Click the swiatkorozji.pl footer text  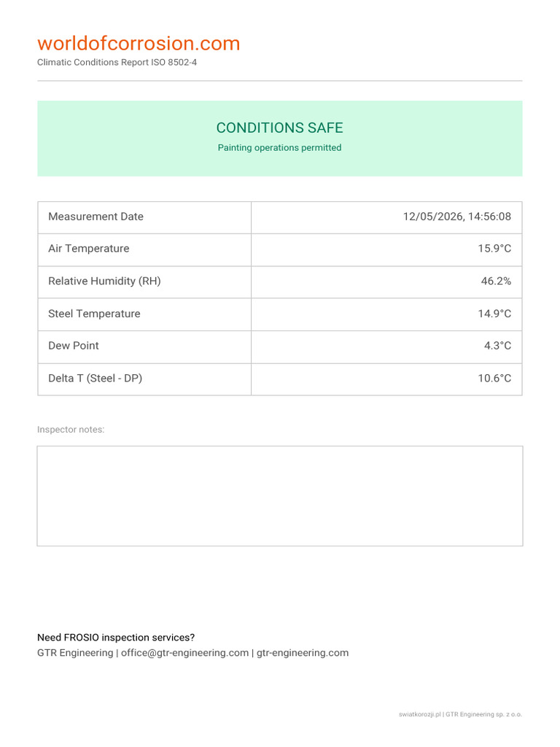pyautogui.click(x=419, y=714)
